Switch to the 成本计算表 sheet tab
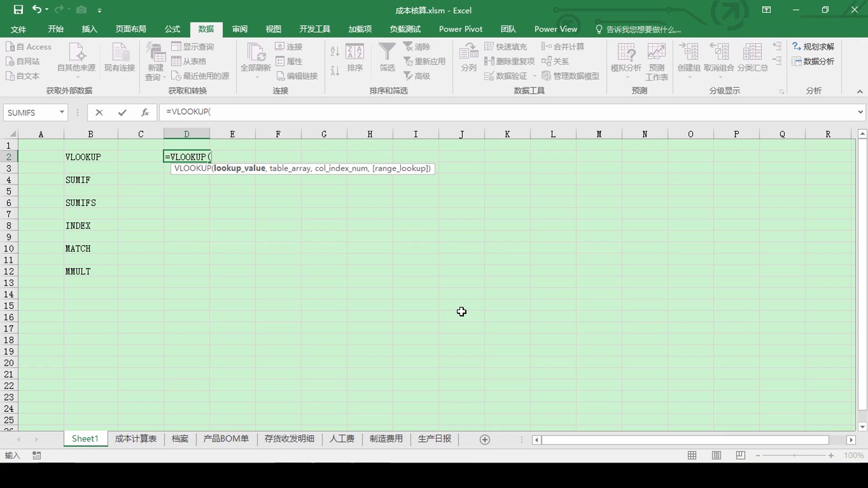 tap(136, 439)
